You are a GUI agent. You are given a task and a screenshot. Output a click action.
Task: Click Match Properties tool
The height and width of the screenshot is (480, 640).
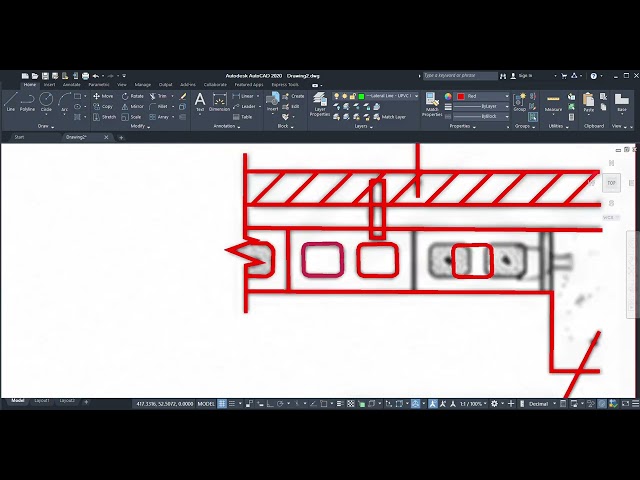click(x=432, y=104)
